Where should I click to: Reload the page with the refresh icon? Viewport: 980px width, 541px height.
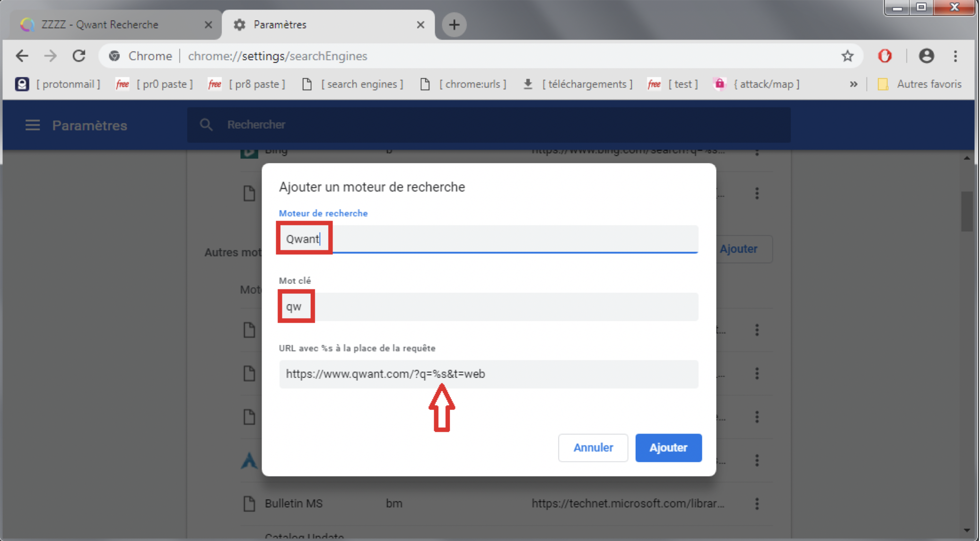pos(79,56)
